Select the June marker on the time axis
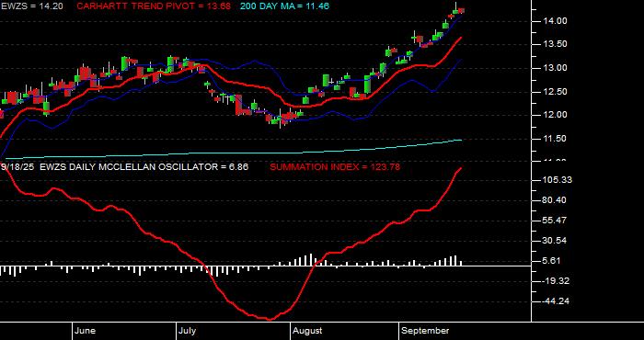Viewport: 644px width, 340px height. (x=86, y=331)
